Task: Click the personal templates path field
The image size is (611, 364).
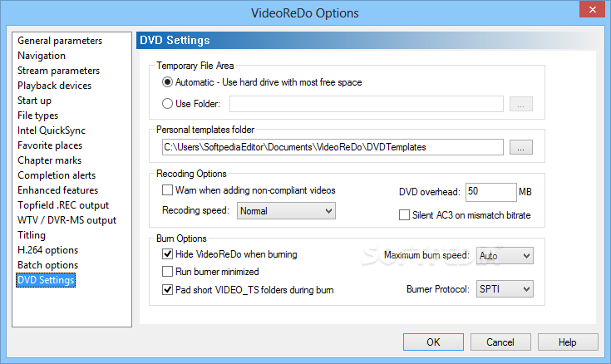Action: point(333,147)
